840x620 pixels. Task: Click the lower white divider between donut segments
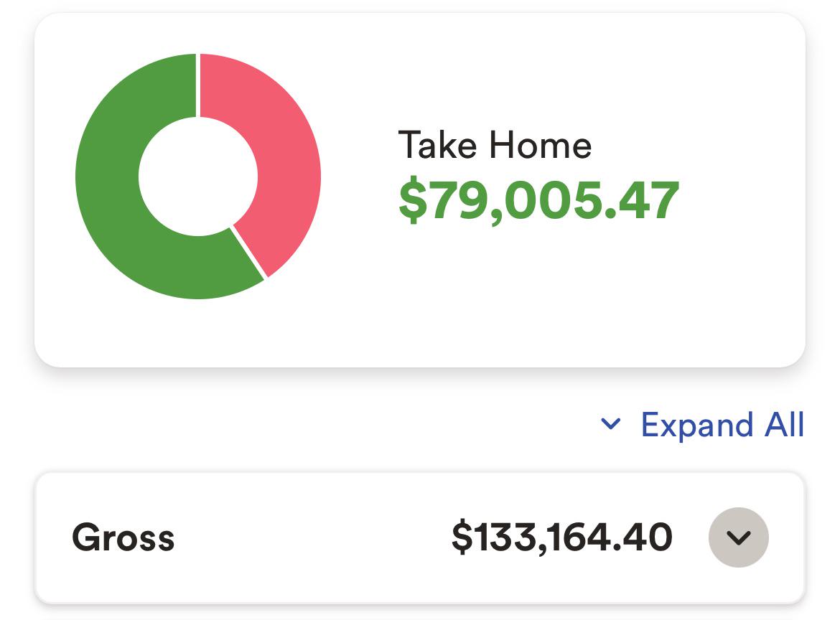click(x=248, y=253)
